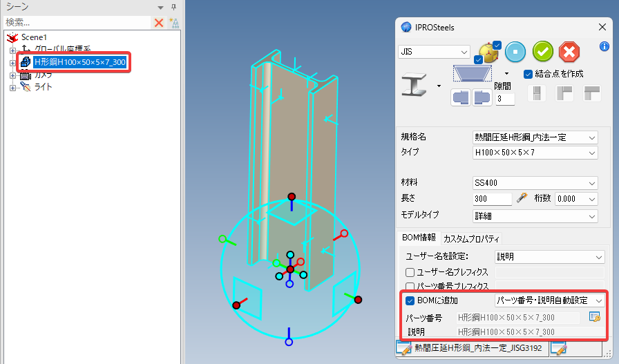Click the trapezoid end-cut shape icon
The height and width of the screenshot is (364, 619).
[x=472, y=73]
